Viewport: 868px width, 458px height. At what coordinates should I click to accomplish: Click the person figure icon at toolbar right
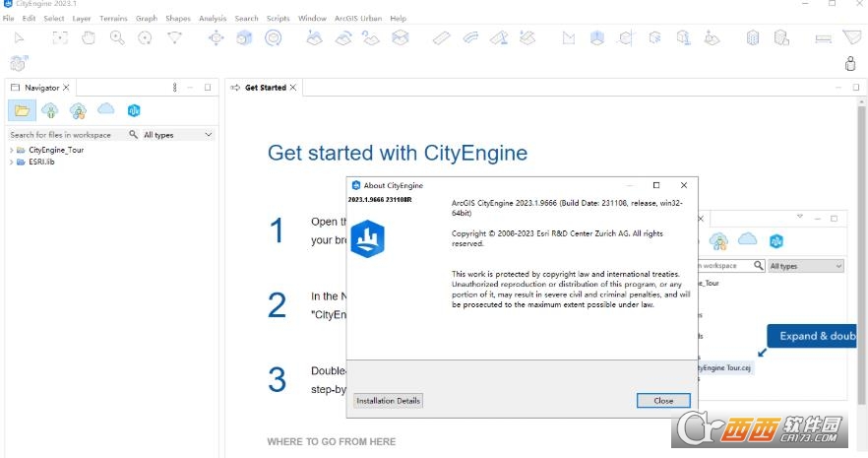[x=850, y=64]
